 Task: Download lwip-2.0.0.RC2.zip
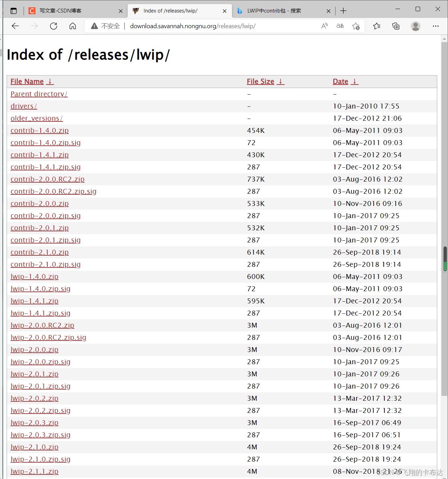pos(42,325)
